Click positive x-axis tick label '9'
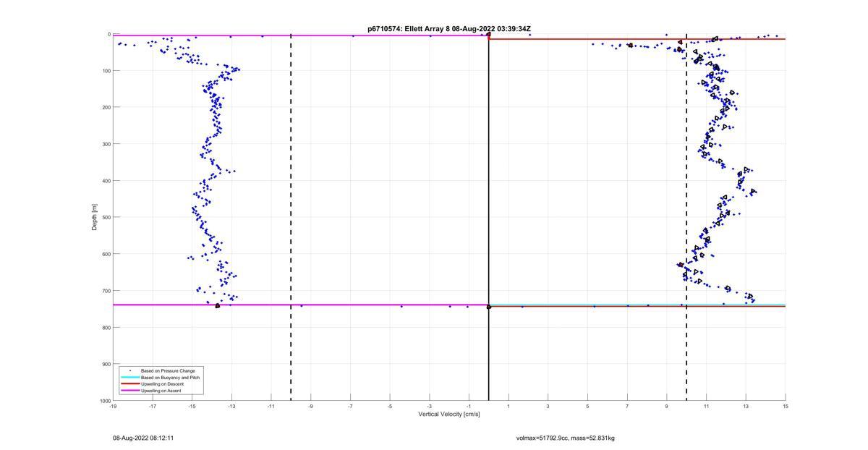868x450 pixels. coord(667,407)
